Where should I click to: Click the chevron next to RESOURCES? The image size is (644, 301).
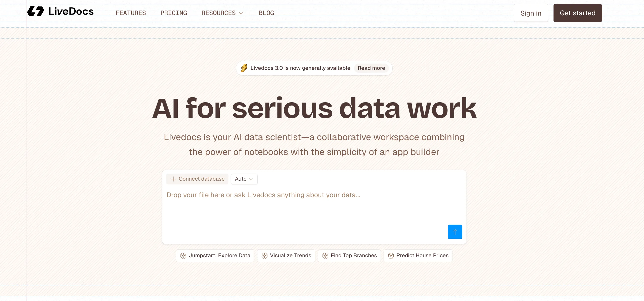(x=241, y=13)
